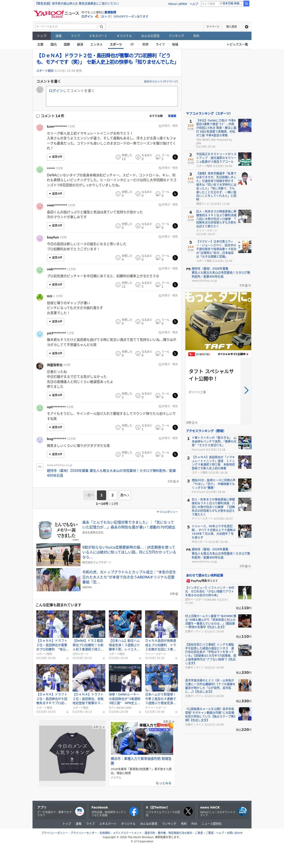
Task: Click the PayPay残高 logo icon
Action: coord(188,581)
